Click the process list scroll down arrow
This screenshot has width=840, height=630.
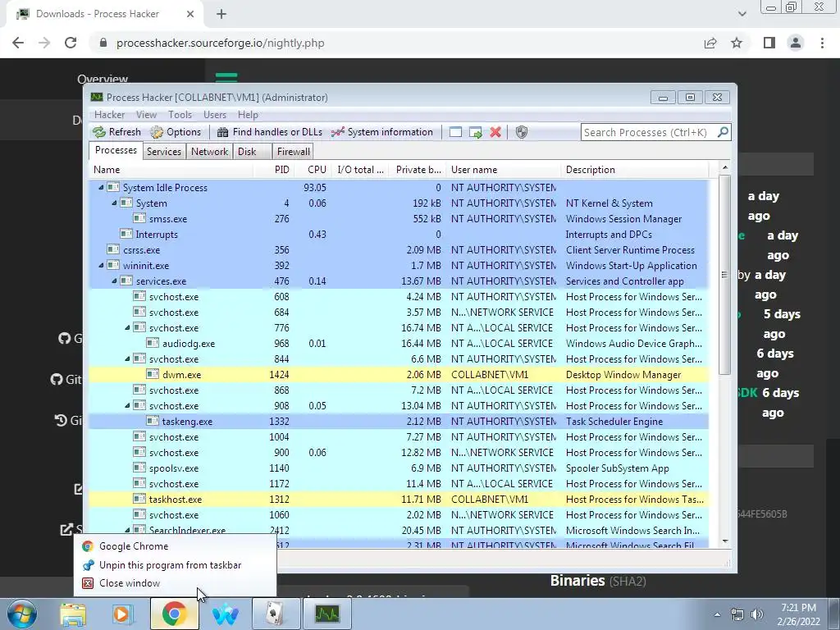click(725, 541)
